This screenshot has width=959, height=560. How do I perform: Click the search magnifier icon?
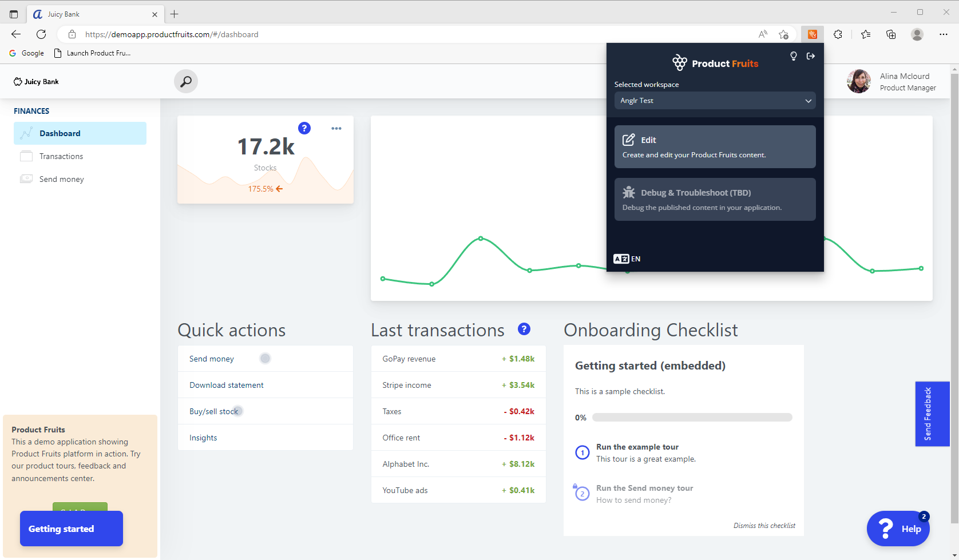(186, 82)
